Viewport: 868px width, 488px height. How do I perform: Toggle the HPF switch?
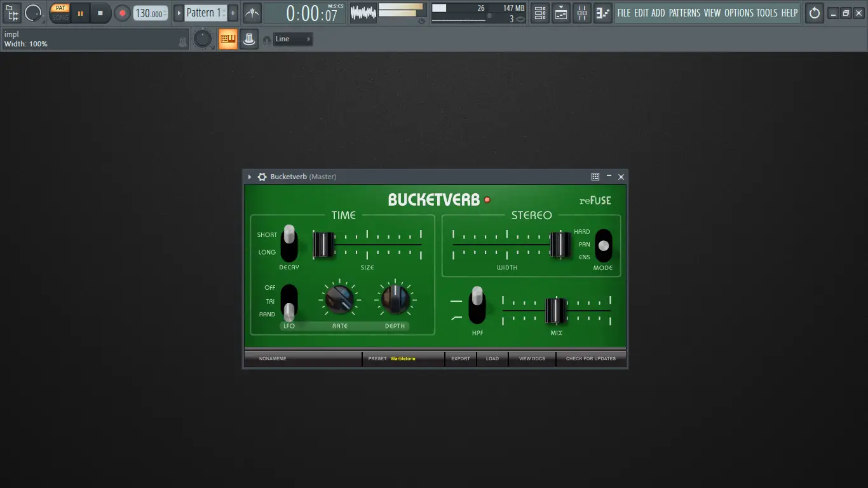pyautogui.click(x=477, y=305)
